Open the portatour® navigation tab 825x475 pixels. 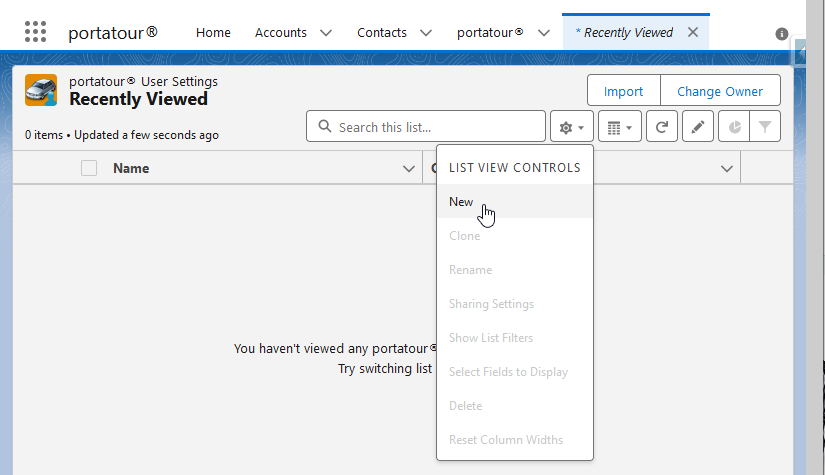click(490, 33)
